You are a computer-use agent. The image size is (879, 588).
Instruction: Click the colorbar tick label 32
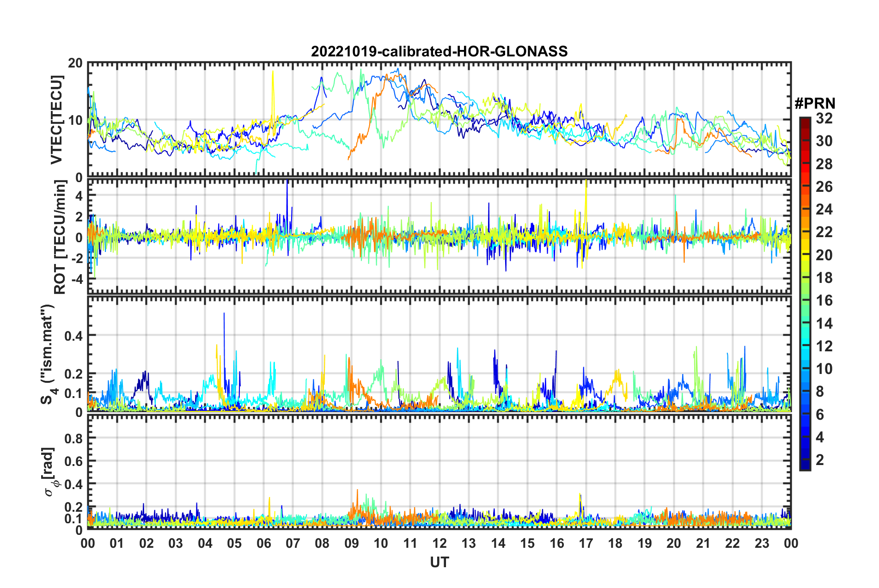tap(824, 118)
